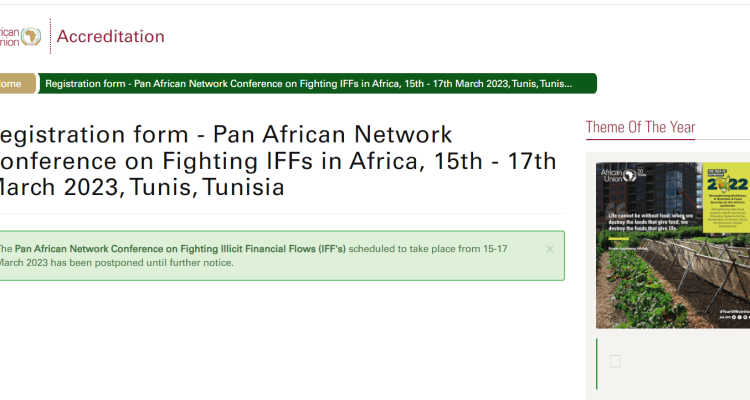Viewport: 750px width, 400px height.
Task: Click the bold Pan African Network Conference text
Action: pos(180,249)
